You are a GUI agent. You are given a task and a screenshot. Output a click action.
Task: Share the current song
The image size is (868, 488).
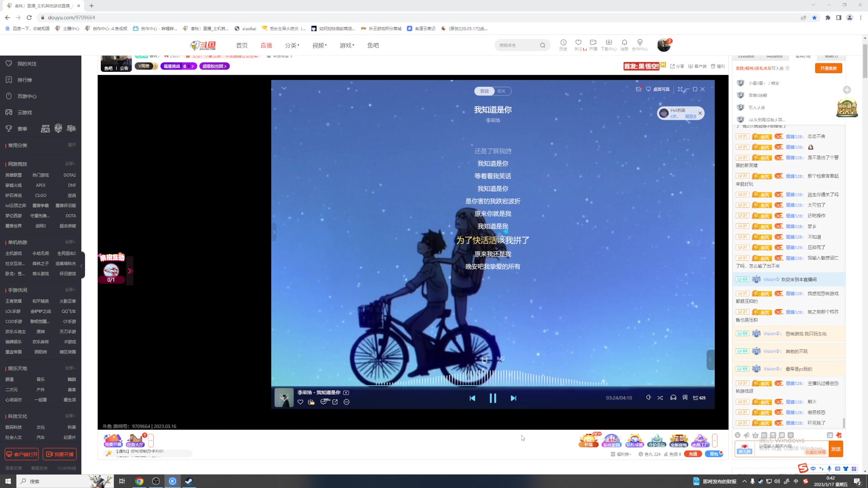[335, 402]
